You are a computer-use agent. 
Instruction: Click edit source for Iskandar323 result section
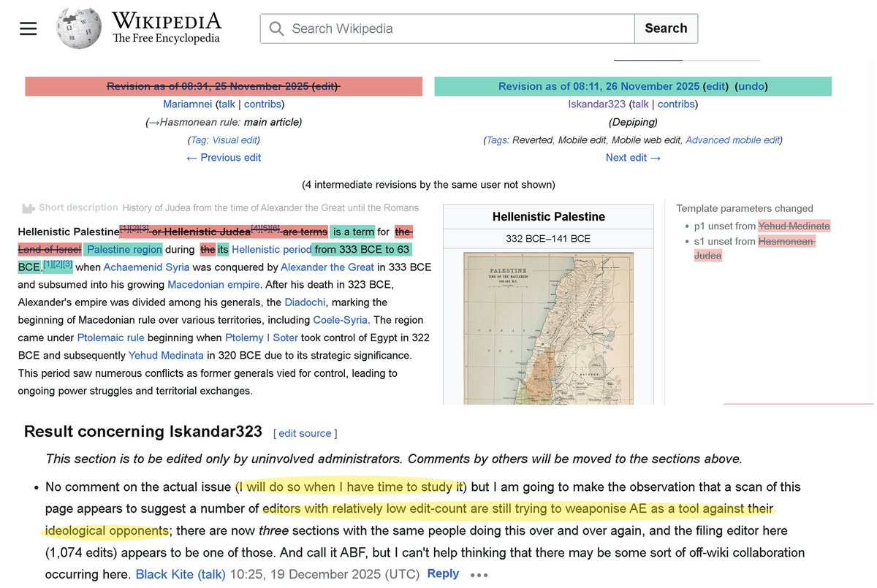tap(305, 433)
